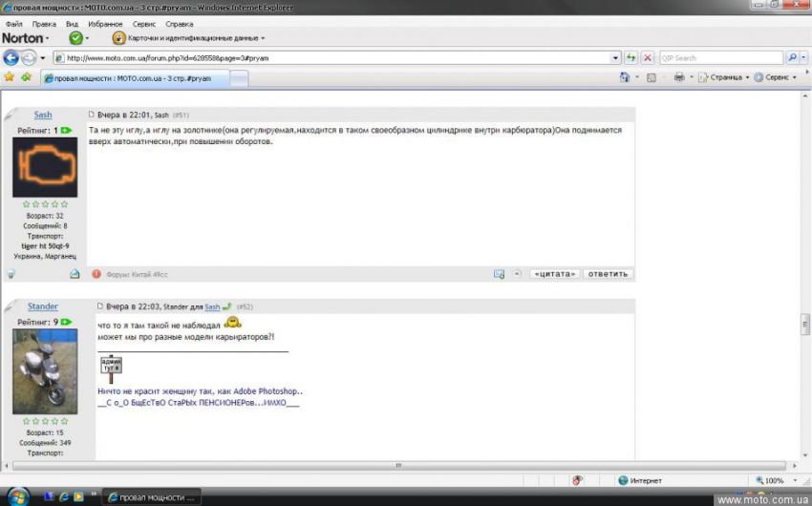Image resolution: width=812 pixels, height=506 pixels.
Task: Refresh the page with the green arrows icon
Action: click(x=630, y=58)
